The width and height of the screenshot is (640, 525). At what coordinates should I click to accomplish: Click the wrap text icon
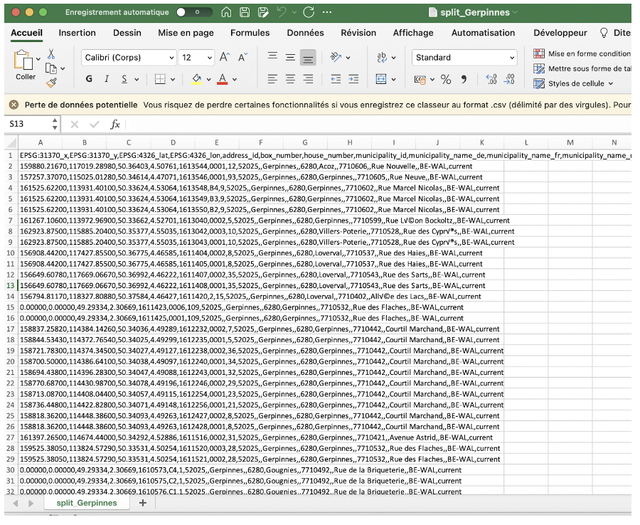coord(382,58)
